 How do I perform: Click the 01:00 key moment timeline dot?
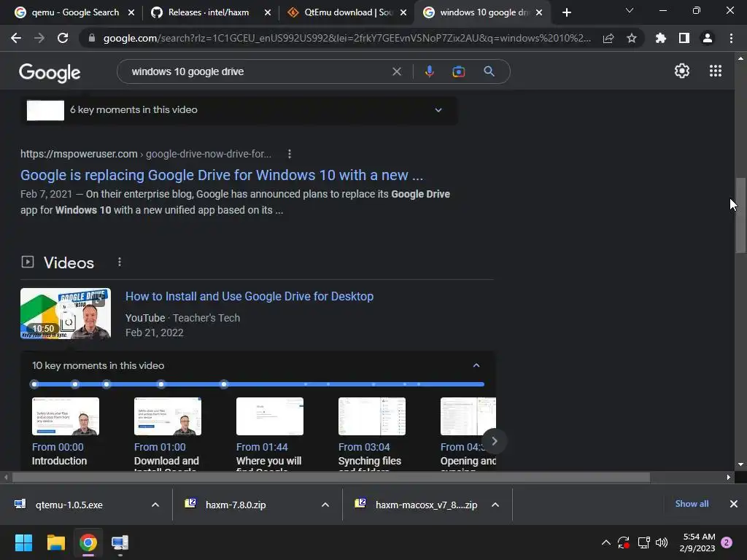click(75, 384)
